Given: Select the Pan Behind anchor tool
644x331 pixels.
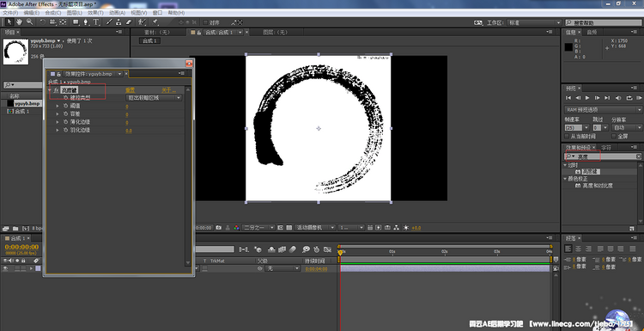Looking at the screenshot, I should [x=63, y=22].
